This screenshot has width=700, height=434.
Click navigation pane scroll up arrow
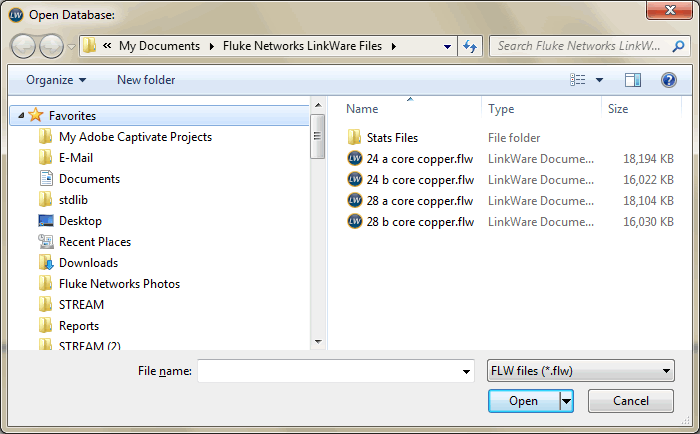[318, 105]
